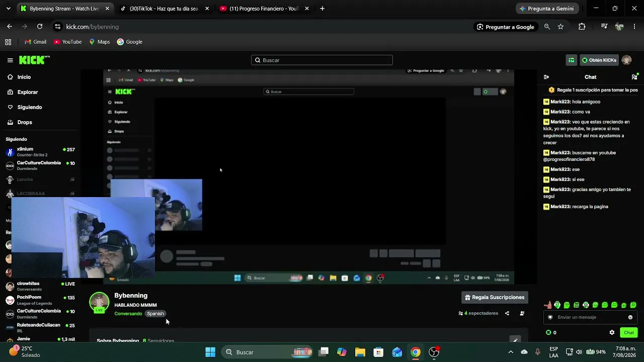644x362 pixels.
Task: Show hidden system tray icons
Action: click(511, 352)
